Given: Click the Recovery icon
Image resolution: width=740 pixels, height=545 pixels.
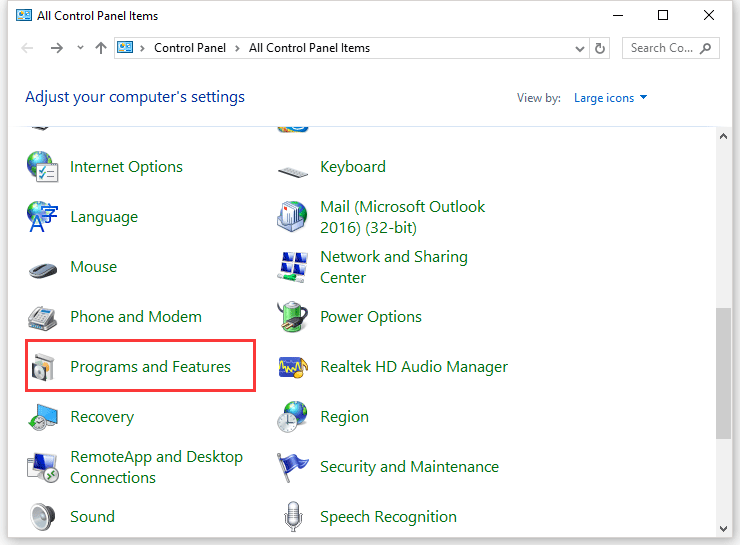Looking at the screenshot, I should 43,417.
